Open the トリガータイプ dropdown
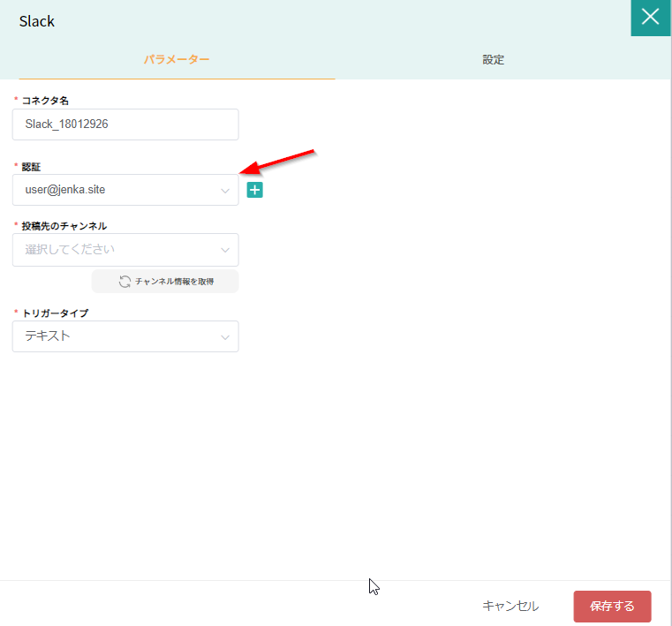Viewport: 672px width, 626px height. [x=125, y=336]
